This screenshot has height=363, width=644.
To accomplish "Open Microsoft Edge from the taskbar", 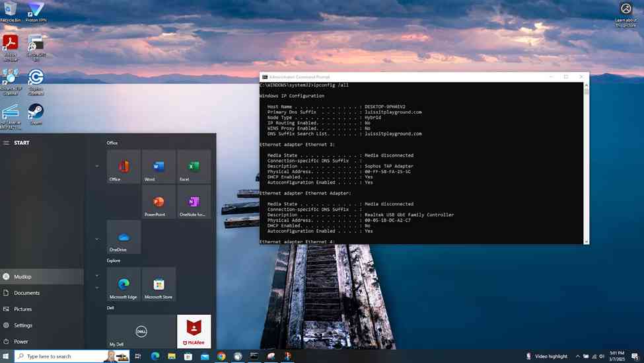I will [x=155, y=356].
